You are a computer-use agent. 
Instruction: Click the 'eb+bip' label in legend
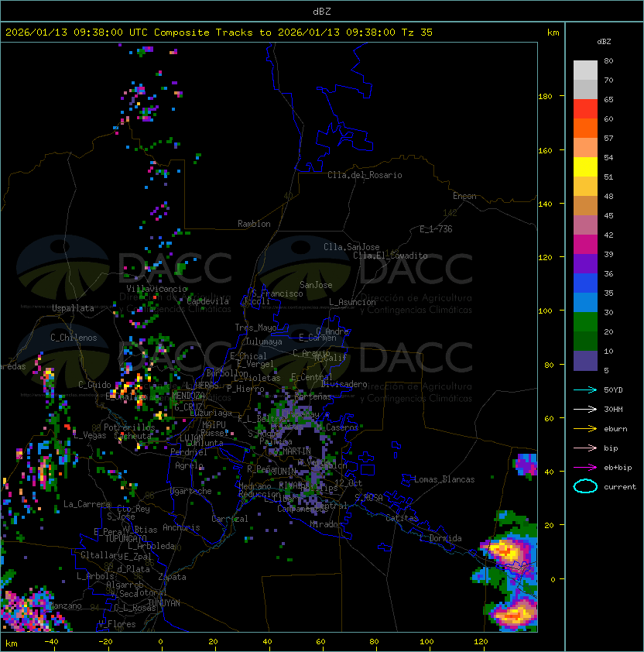pyautogui.click(x=618, y=468)
